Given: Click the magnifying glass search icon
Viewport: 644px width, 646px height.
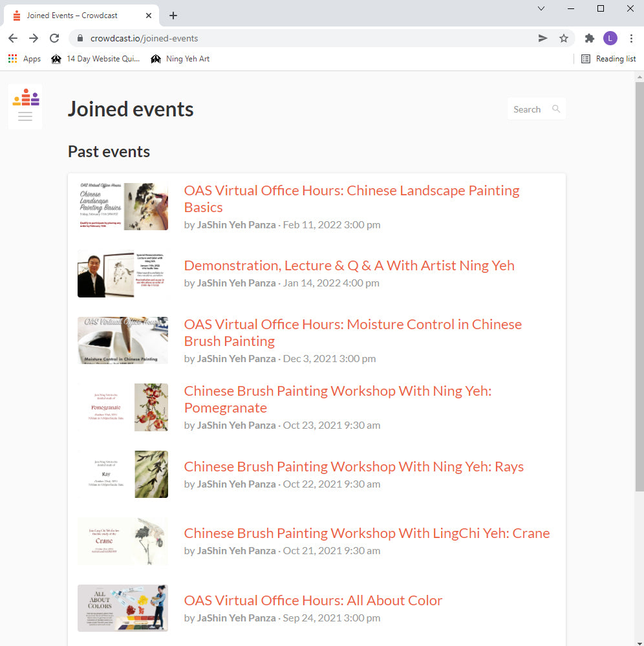Looking at the screenshot, I should (556, 109).
